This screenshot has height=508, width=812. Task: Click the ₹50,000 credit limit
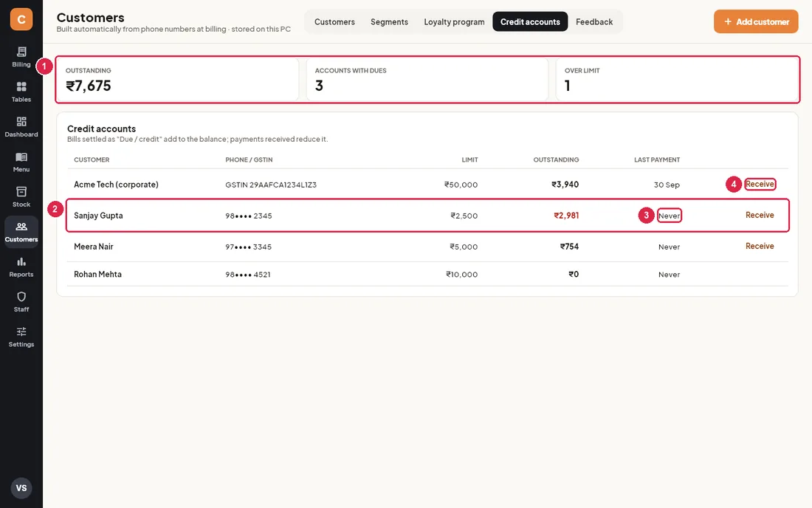(461, 185)
